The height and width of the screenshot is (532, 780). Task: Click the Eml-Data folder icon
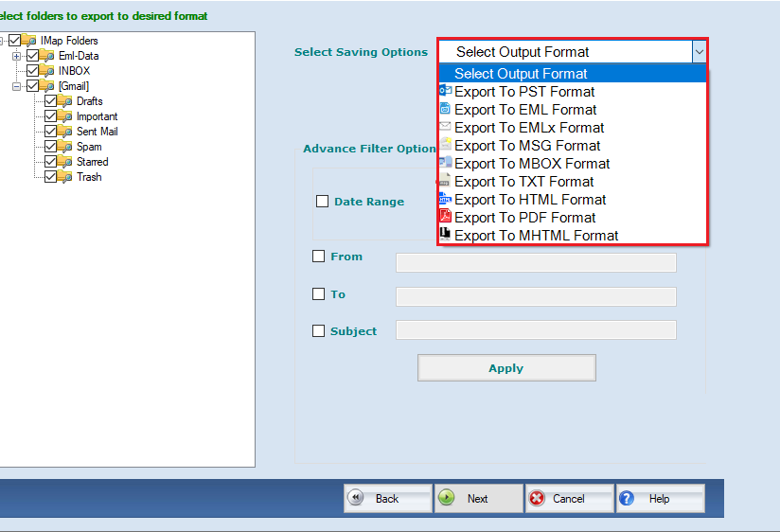tap(46, 55)
